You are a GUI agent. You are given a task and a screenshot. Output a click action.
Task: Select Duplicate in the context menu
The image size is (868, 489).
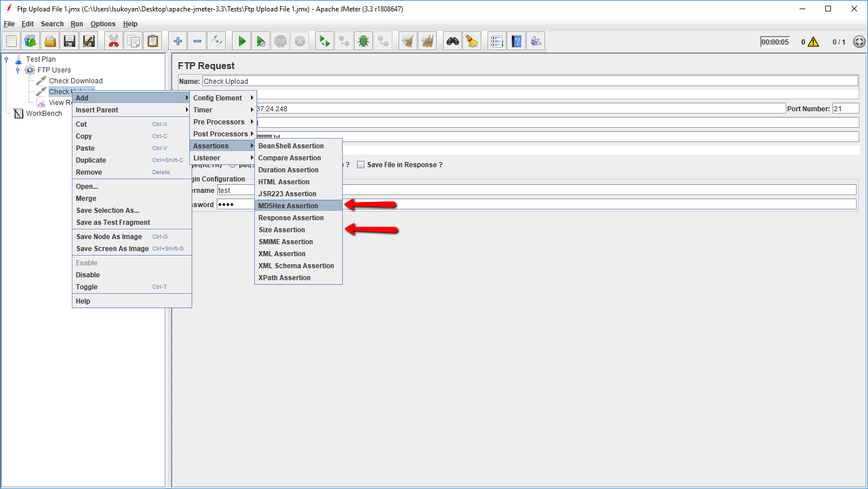(x=91, y=160)
